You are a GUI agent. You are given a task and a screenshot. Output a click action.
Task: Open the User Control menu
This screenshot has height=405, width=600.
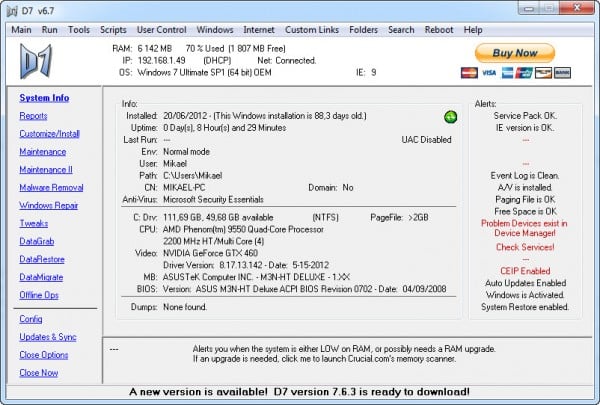click(x=161, y=30)
